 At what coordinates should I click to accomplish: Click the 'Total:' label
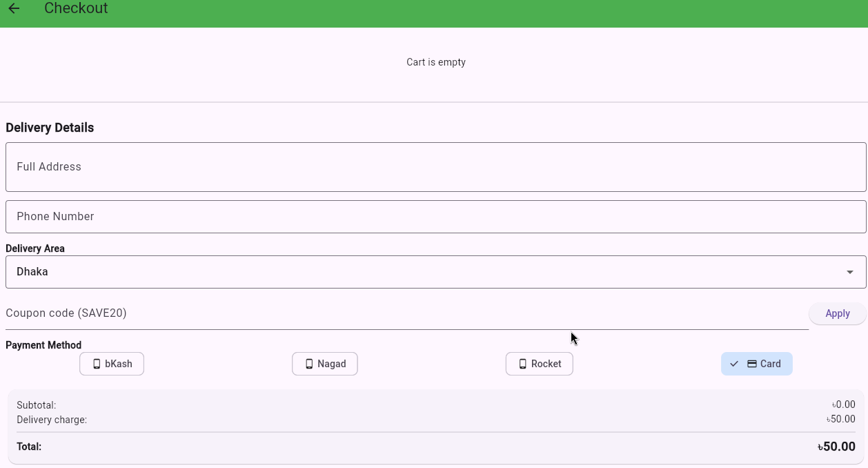pos(29,447)
